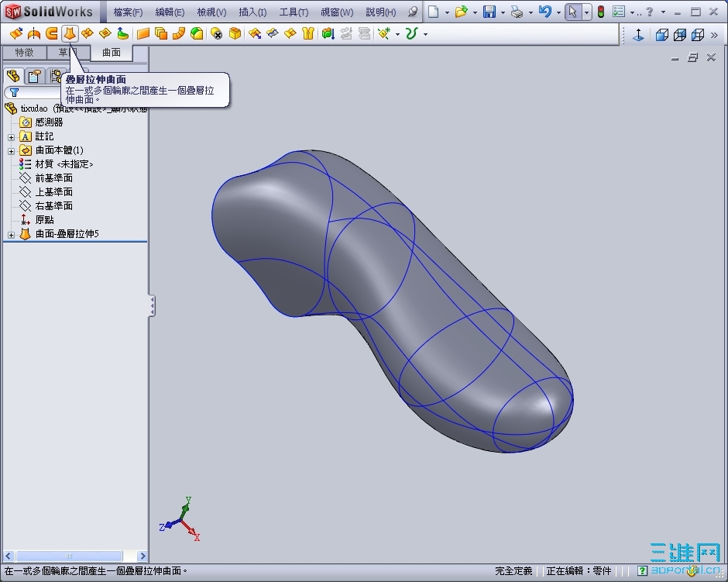Image resolution: width=728 pixels, height=582 pixels.
Task: Toggle the Select arrow cursor tool
Action: click(x=573, y=12)
